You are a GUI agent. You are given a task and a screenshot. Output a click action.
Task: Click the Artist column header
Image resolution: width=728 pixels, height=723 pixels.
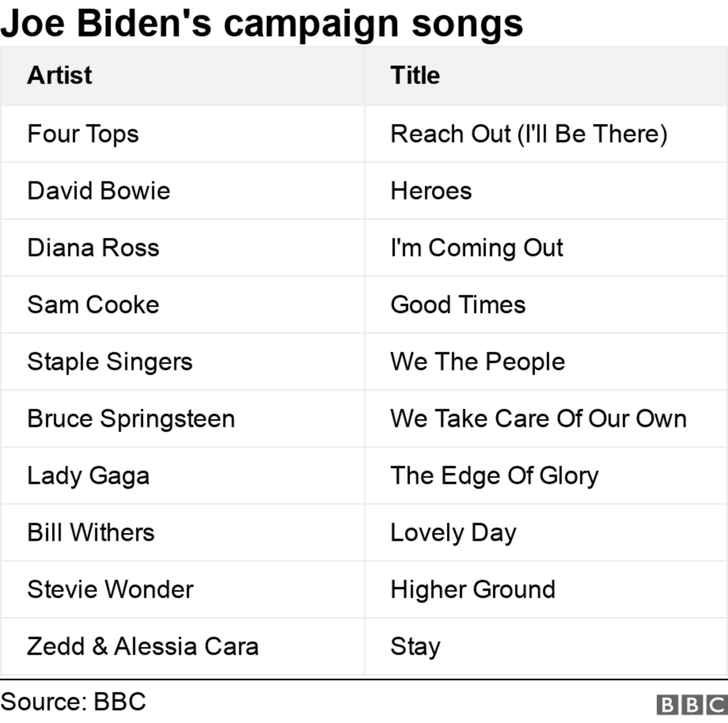coord(60,75)
